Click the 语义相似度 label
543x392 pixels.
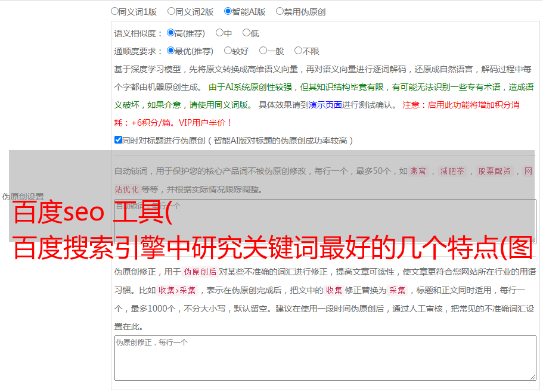point(138,33)
